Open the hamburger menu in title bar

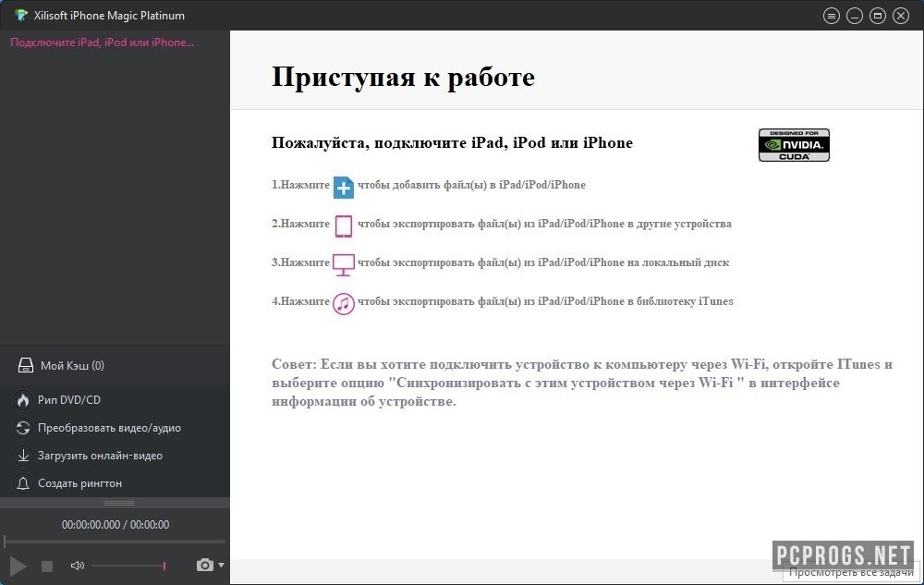(832, 16)
